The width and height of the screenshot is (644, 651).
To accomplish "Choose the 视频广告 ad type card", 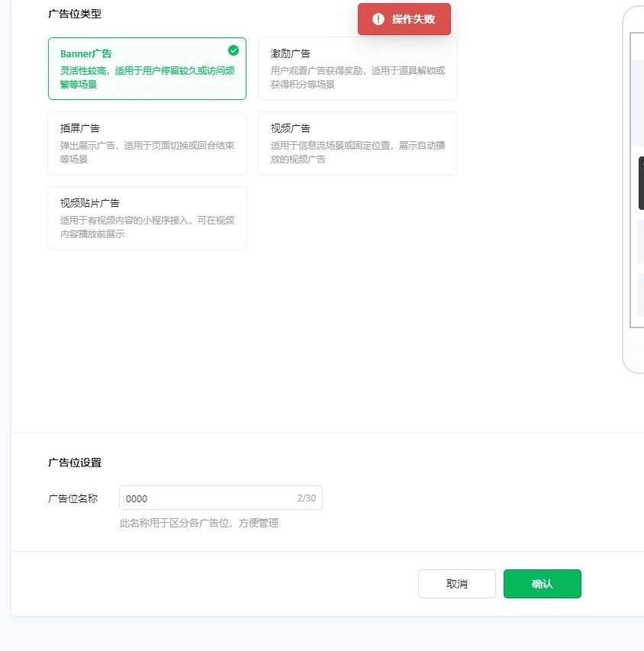I will tap(358, 143).
